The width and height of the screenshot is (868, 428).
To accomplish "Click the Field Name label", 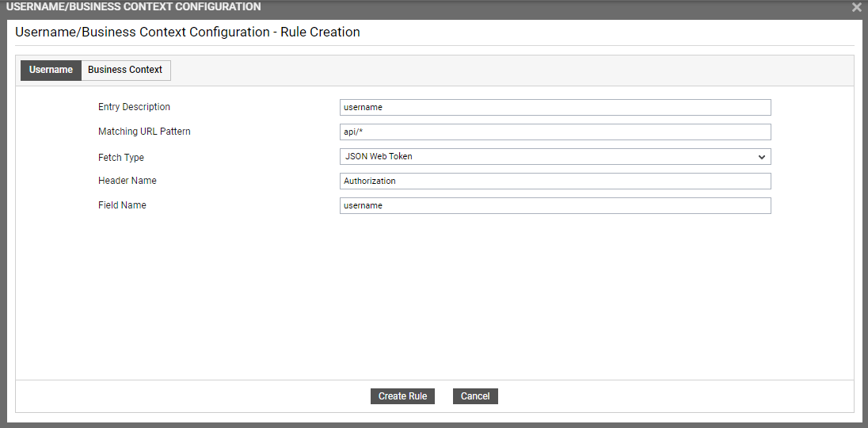I will point(122,204).
